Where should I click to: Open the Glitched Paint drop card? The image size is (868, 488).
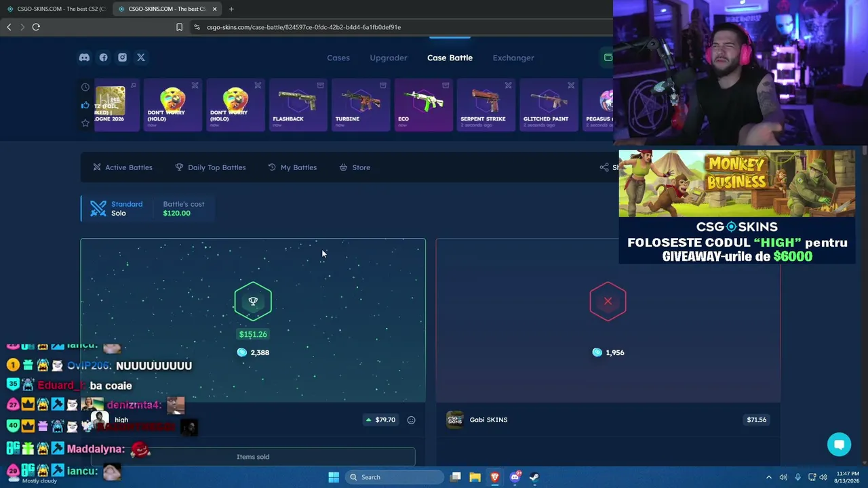(x=549, y=105)
